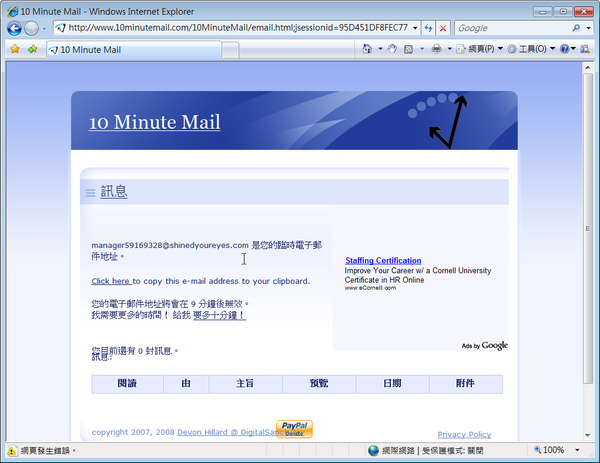Click the 閱讀 column header

pos(127,384)
